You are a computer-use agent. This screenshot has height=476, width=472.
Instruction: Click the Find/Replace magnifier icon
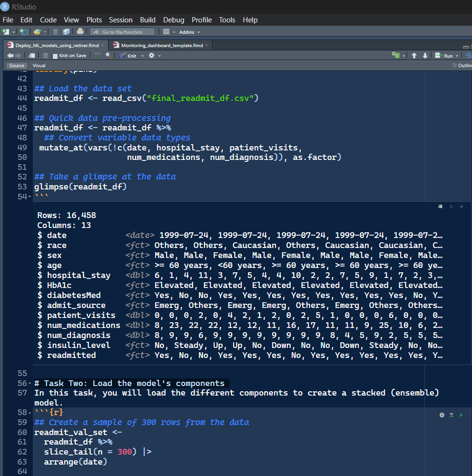[x=108, y=55]
